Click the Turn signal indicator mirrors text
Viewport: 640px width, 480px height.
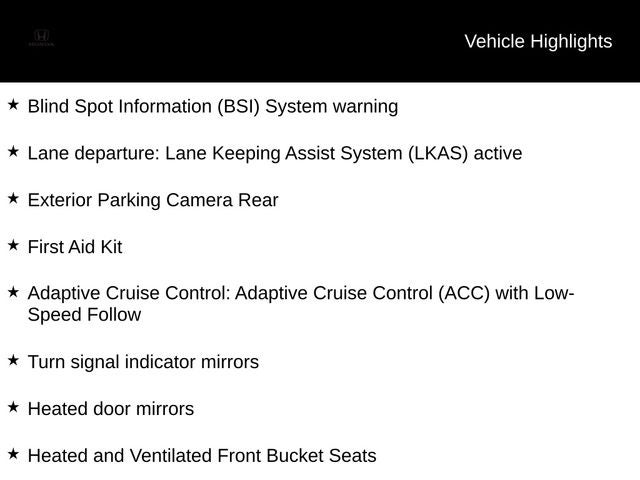(143, 362)
